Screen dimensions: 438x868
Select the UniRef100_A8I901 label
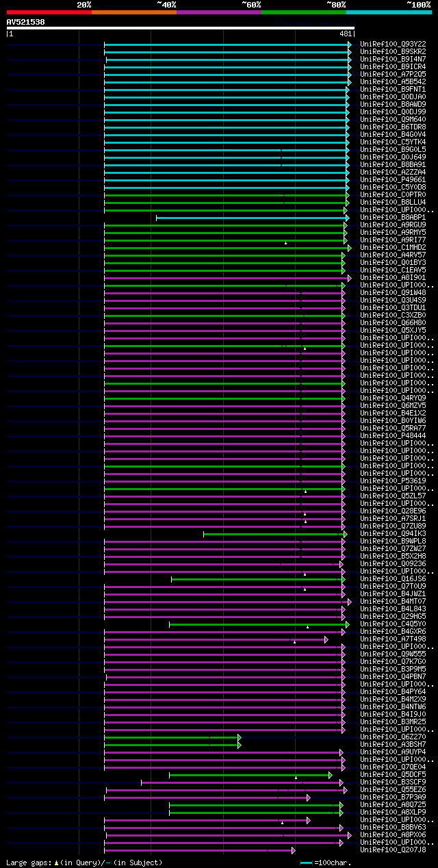coord(393,277)
